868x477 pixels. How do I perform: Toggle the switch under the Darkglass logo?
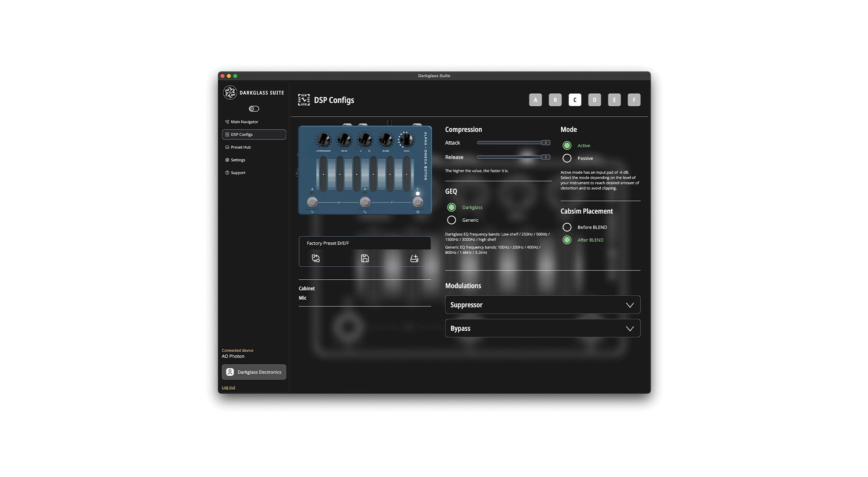coord(254,109)
